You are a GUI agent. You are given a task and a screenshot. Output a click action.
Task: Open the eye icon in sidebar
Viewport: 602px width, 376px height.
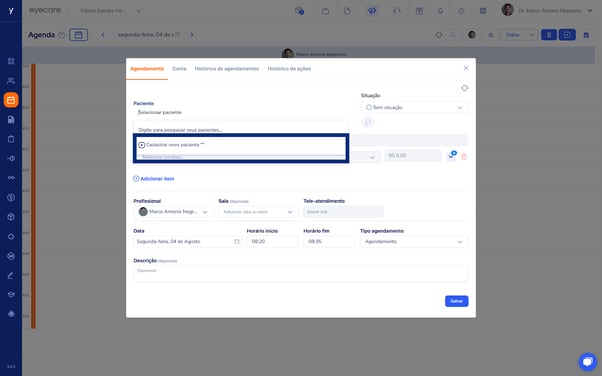tap(11, 314)
